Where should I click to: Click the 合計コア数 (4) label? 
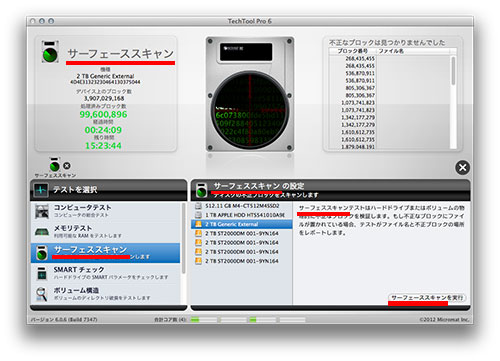[x=170, y=319]
